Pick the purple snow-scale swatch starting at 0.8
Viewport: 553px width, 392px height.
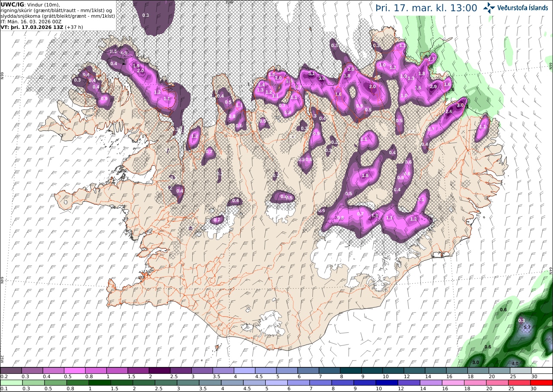(96, 370)
